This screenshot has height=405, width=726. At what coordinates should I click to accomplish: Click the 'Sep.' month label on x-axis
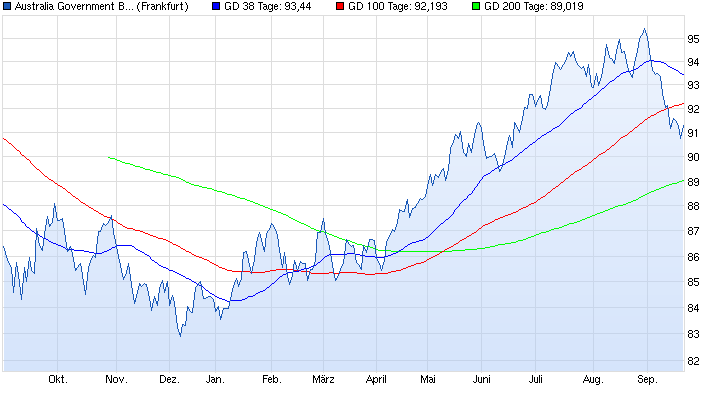(x=649, y=380)
